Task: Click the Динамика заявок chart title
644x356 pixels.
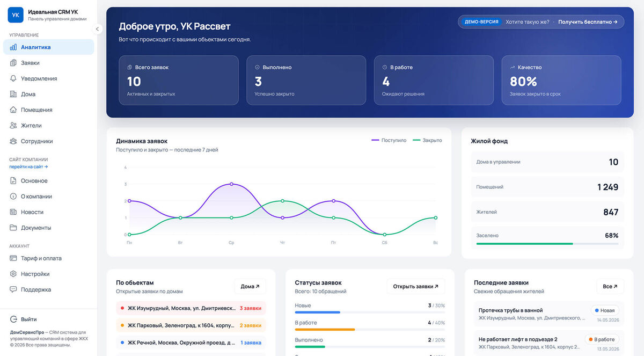Action: pyautogui.click(x=142, y=141)
